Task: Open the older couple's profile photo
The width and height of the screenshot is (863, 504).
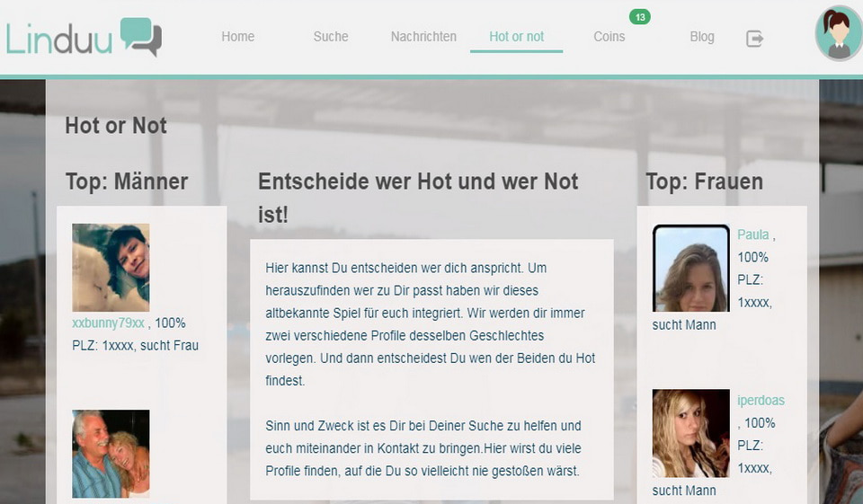Action: 111,454
